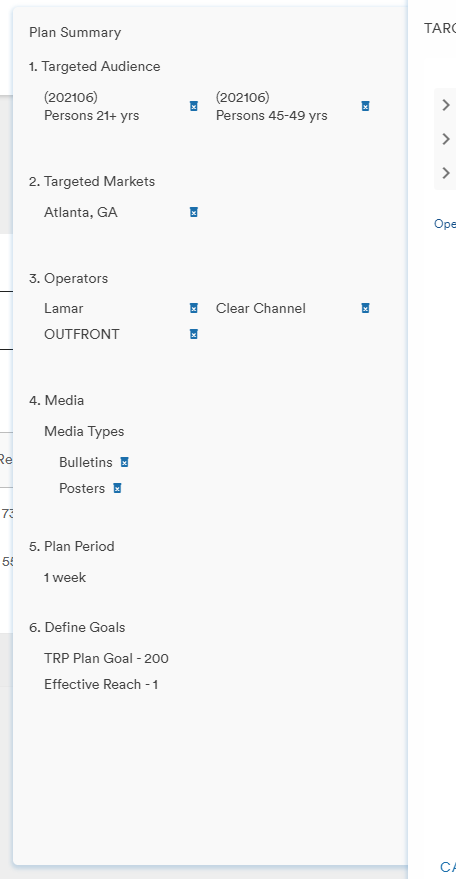Expand first chevron in right panel
Viewport: 456px width, 879px height.
(446, 105)
